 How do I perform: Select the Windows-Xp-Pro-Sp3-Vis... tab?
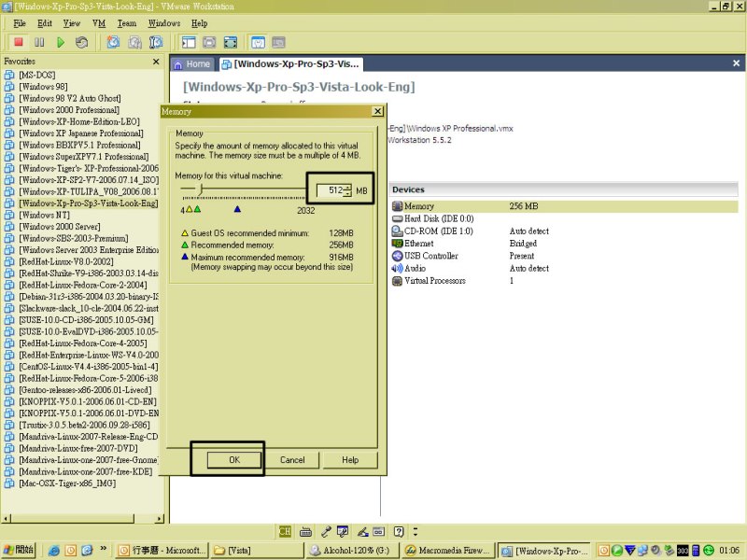coord(291,63)
